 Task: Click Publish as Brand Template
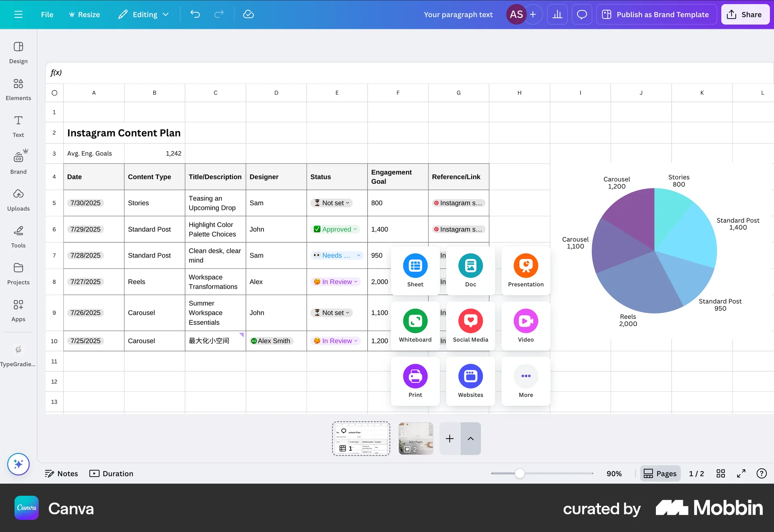coord(656,15)
